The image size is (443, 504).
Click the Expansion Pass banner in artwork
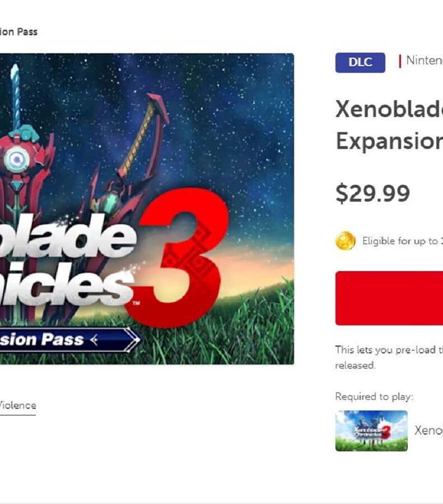[x=70, y=340]
